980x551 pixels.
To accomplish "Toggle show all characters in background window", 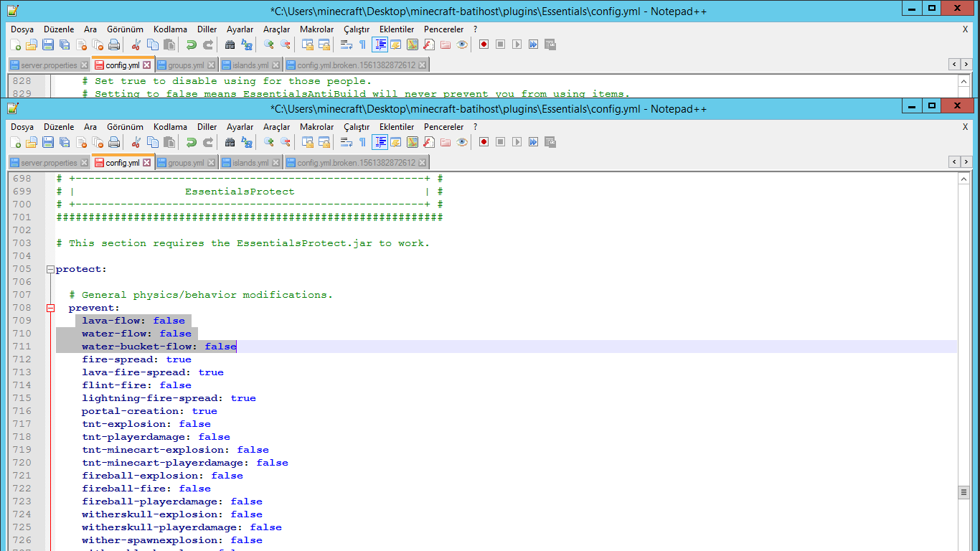I will point(362,44).
